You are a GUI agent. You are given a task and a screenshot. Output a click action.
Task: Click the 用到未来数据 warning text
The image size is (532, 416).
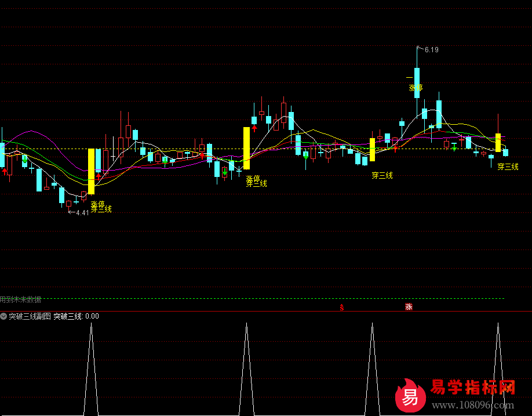[x=21, y=299]
